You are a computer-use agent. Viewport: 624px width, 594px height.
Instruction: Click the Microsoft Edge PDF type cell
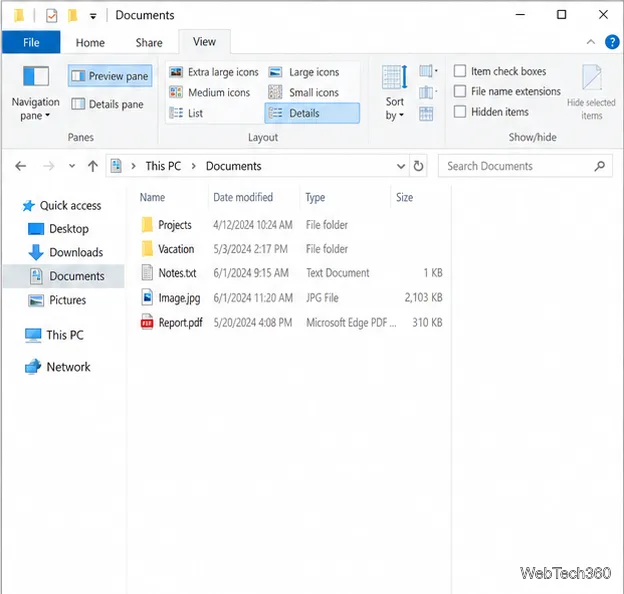pos(351,322)
